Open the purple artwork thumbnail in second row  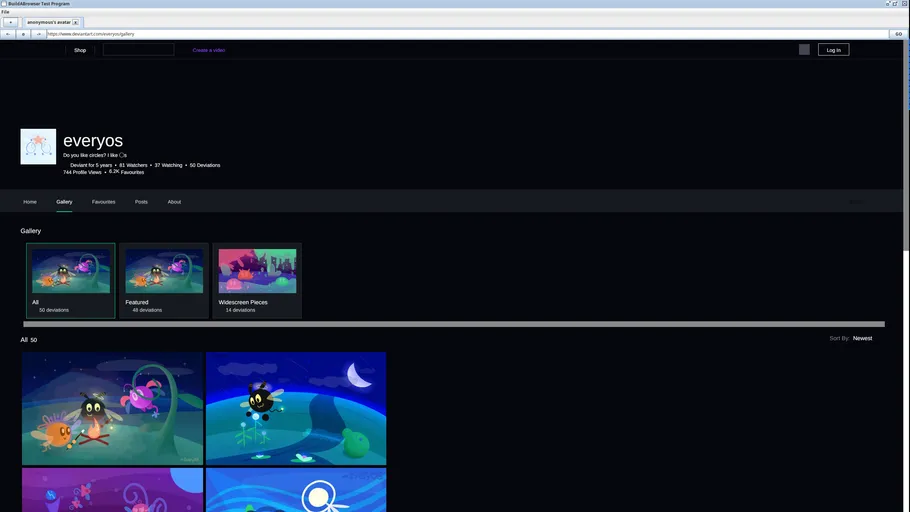coord(113,490)
